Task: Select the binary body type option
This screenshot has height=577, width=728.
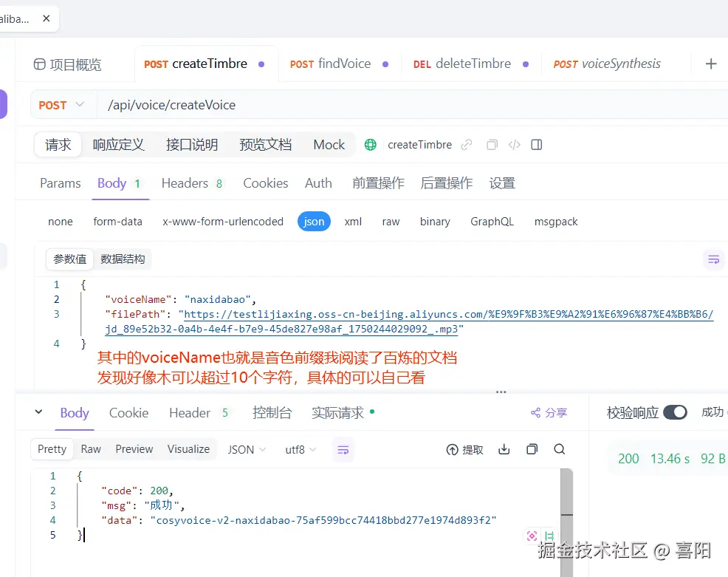Action: coord(435,221)
